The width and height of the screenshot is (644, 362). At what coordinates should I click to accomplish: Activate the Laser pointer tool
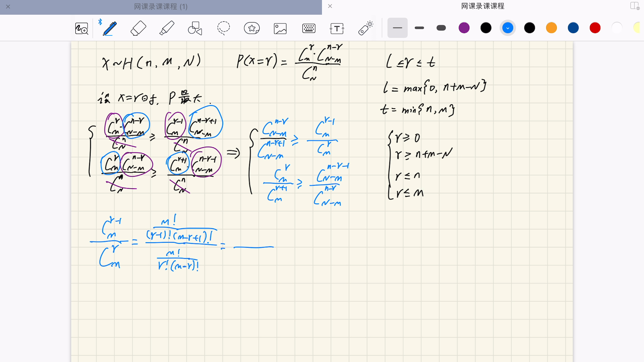pyautogui.click(x=366, y=28)
